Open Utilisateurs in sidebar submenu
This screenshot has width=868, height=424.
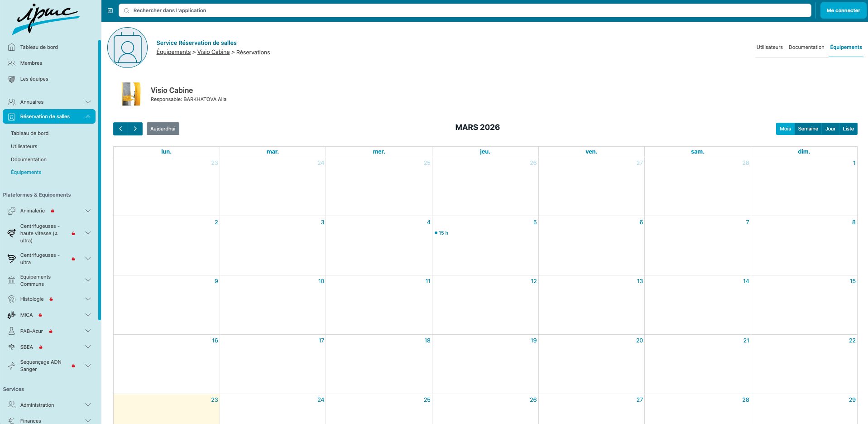pyautogui.click(x=24, y=146)
